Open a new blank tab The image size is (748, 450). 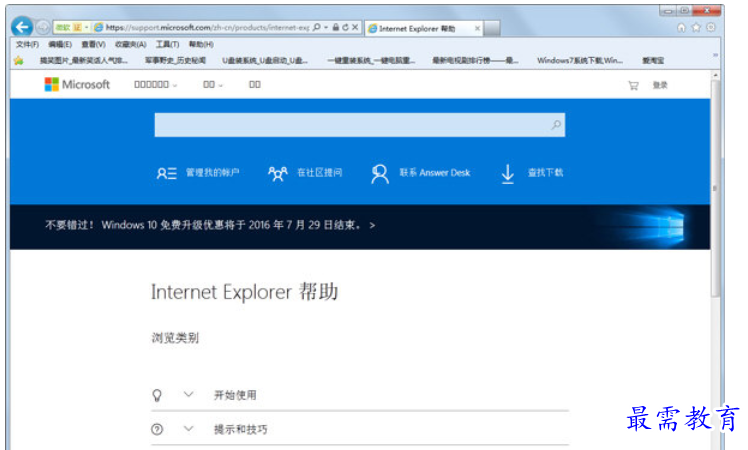[492, 29]
